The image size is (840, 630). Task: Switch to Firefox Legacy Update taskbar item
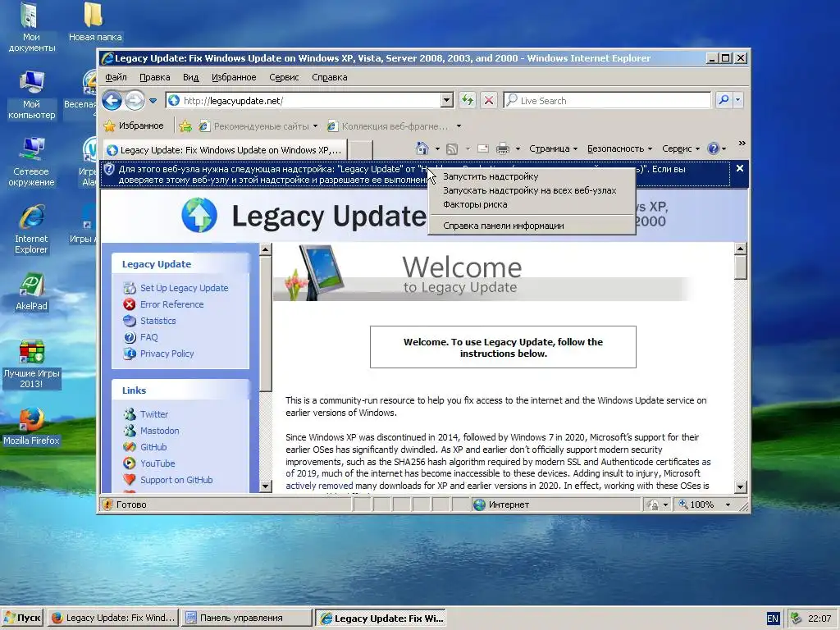113,618
